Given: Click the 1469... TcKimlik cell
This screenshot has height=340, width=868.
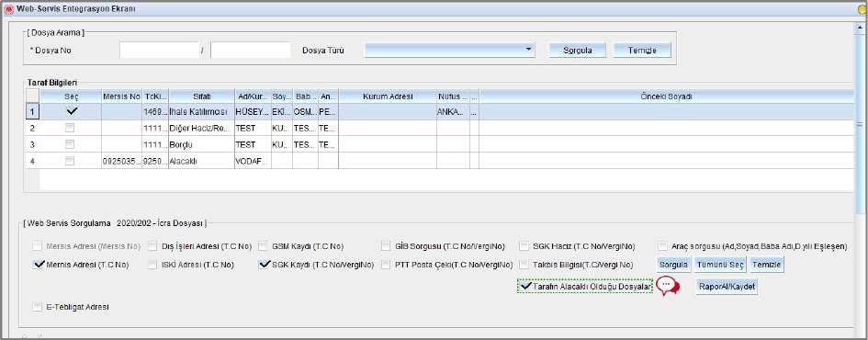Looking at the screenshot, I should coord(155,112).
